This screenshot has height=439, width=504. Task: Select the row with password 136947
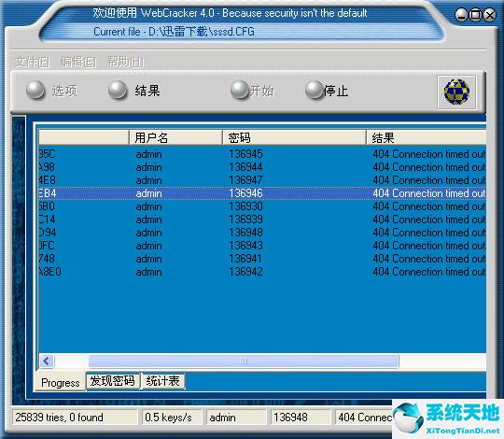pyautogui.click(x=262, y=180)
